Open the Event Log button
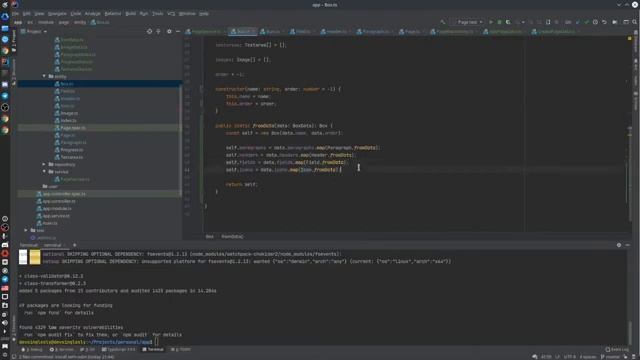This screenshot has height=360, width=640. (618, 350)
